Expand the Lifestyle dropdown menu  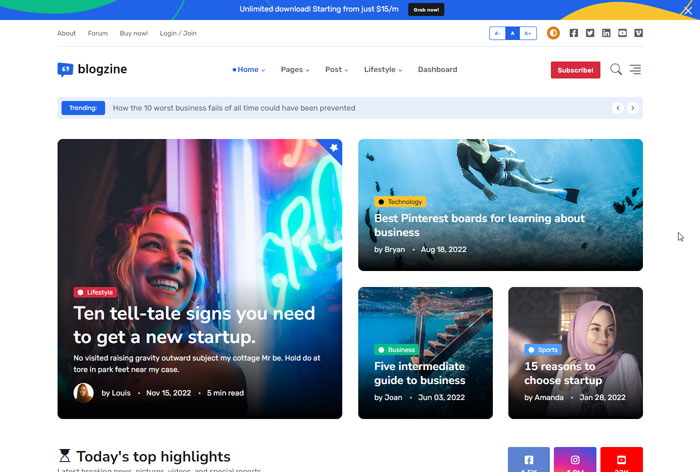pyautogui.click(x=383, y=70)
